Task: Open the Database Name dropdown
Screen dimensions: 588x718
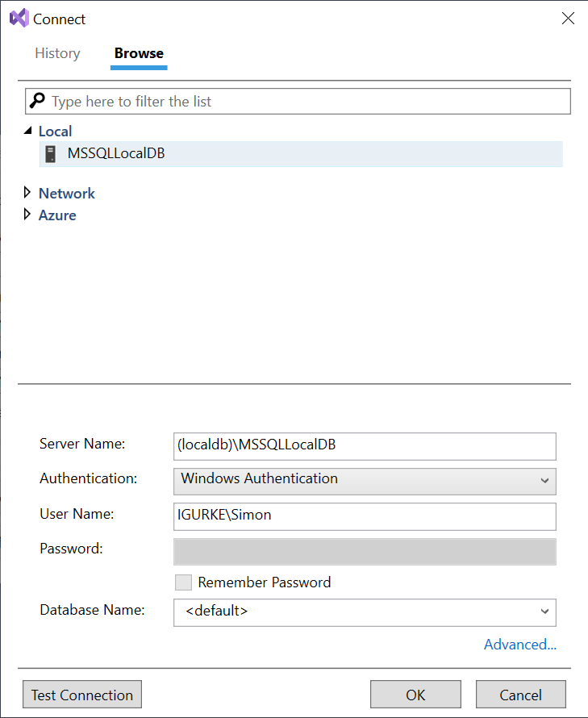Action: pos(365,612)
